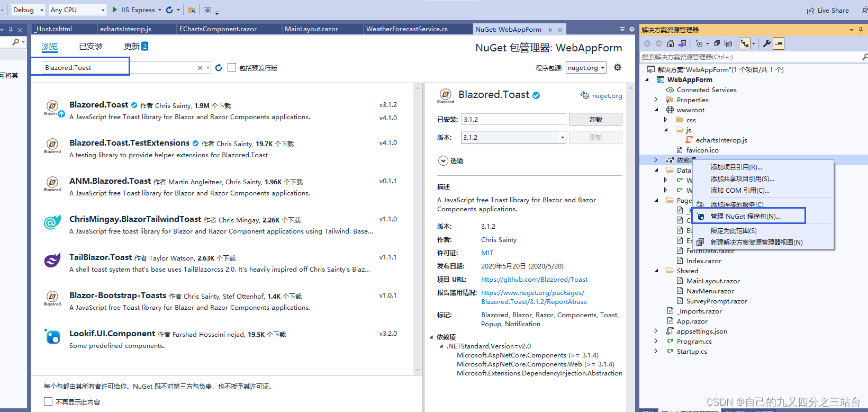This screenshot has height=412, width=868.
Task: Click the Live Share icon
Action: coord(810,11)
